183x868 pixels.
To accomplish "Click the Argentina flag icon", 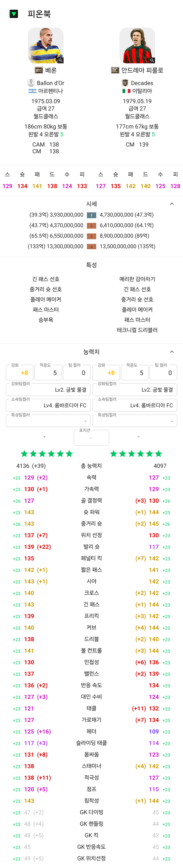I will (x=32, y=91).
